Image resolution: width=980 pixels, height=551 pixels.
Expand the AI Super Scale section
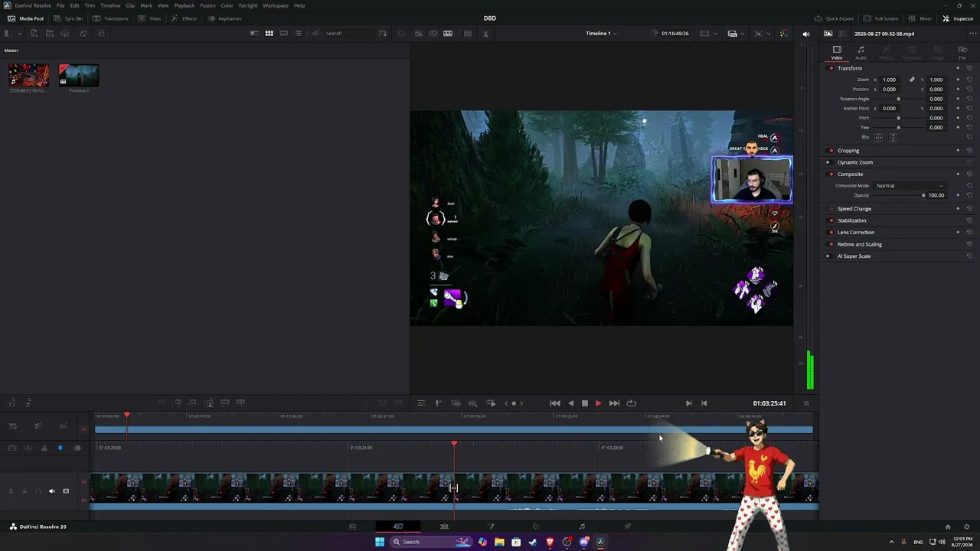pos(854,256)
